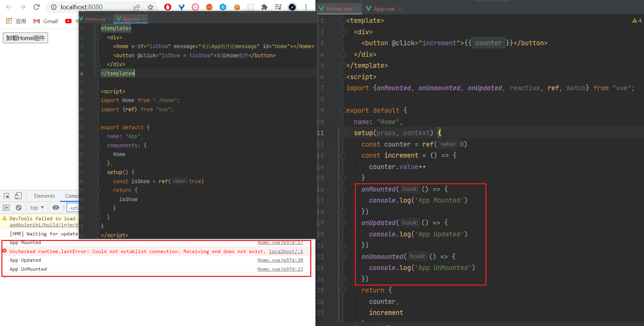The width and height of the screenshot is (644, 326).
Task: Collapse the template block in right editor
Action: 343,21
